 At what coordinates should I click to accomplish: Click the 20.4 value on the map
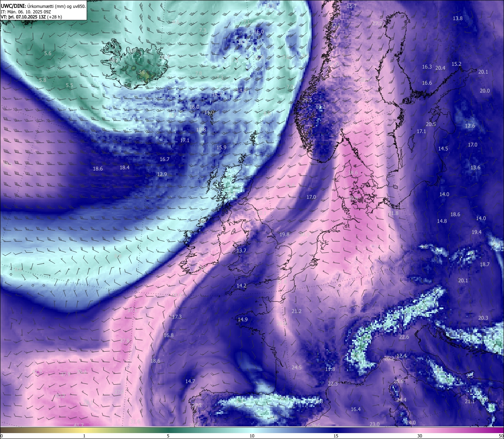440,68
